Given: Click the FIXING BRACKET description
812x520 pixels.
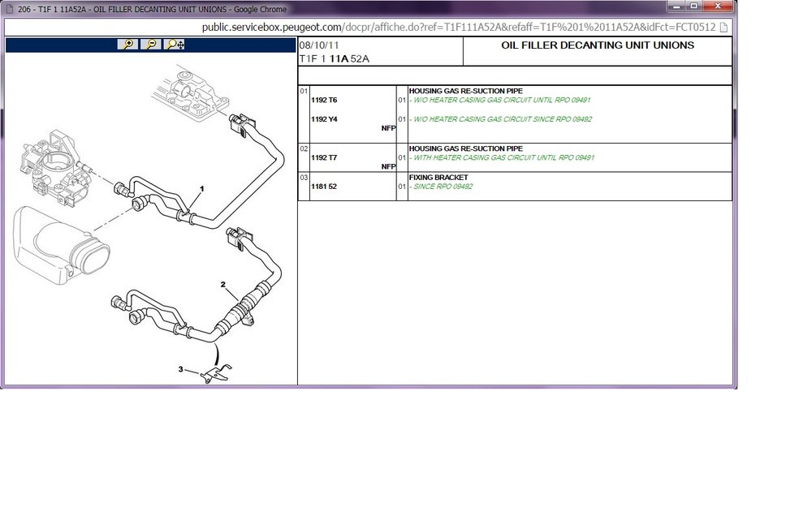Looking at the screenshot, I should pyautogui.click(x=438, y=177).
